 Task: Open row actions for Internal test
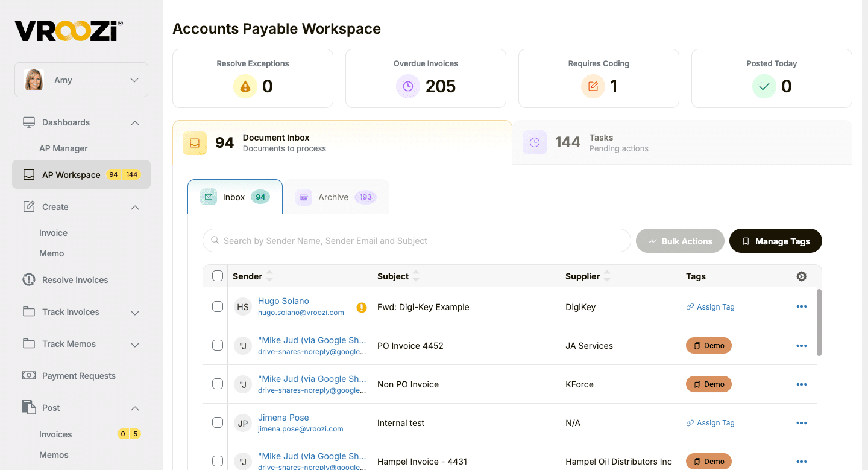coord(801,423)
